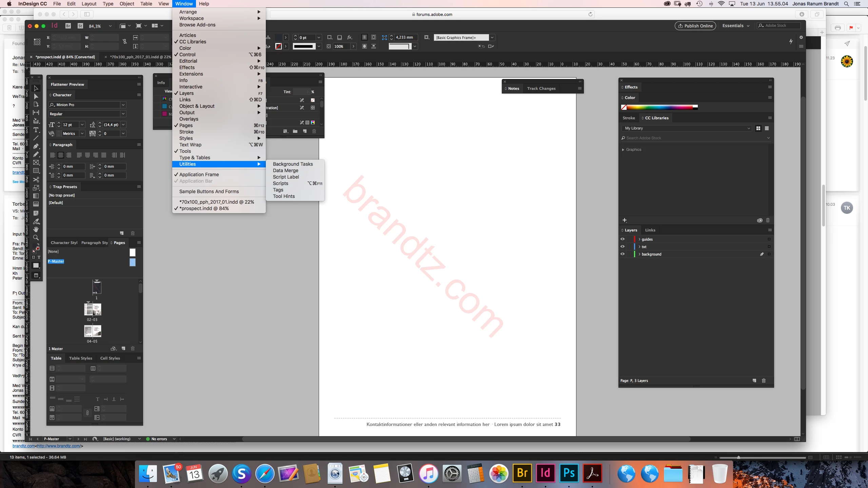This screenshot has width=868, height=488.
Task: Select the Type tool
Action: [36, 130]
